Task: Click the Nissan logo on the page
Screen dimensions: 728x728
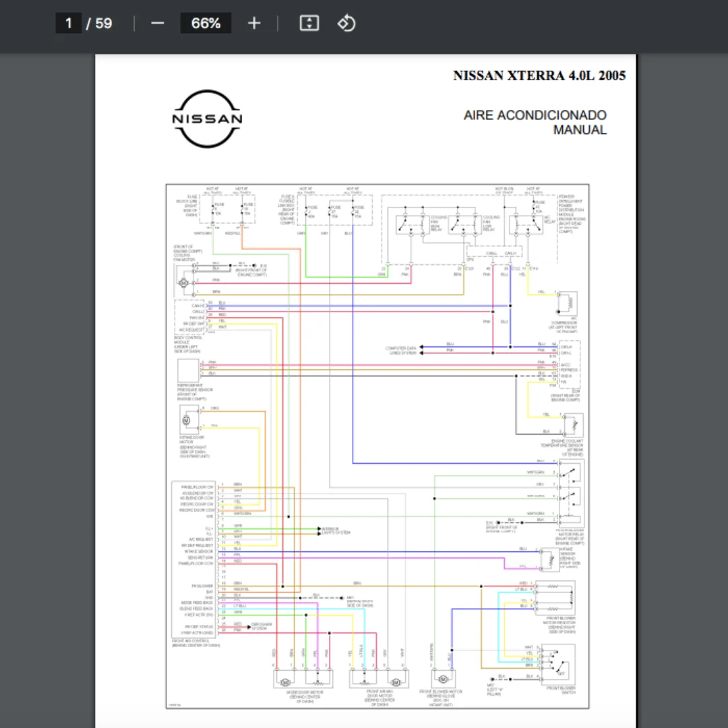Action: point(207,119)
